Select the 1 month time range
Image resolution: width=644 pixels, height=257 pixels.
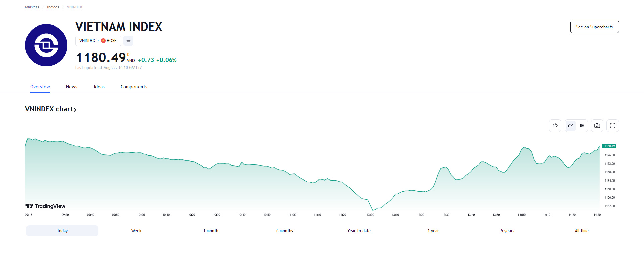point(211,231)
